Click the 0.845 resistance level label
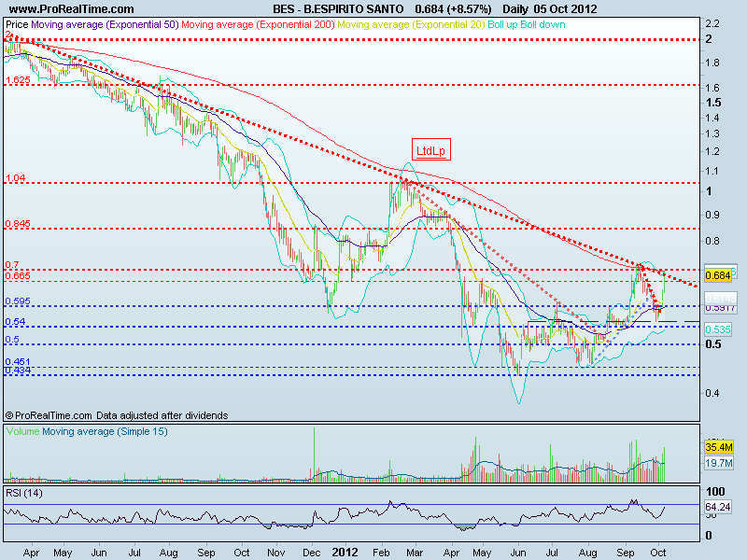 click(18, 224)
